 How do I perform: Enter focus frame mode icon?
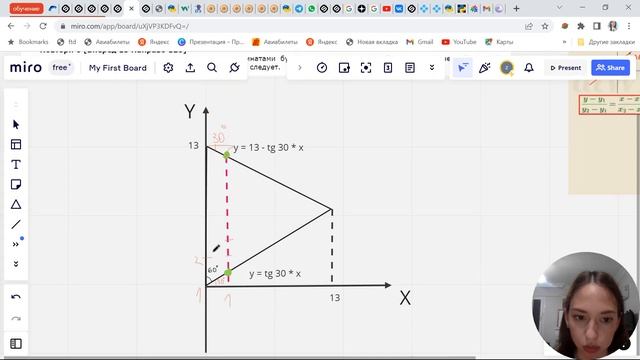tap(366, 68)
